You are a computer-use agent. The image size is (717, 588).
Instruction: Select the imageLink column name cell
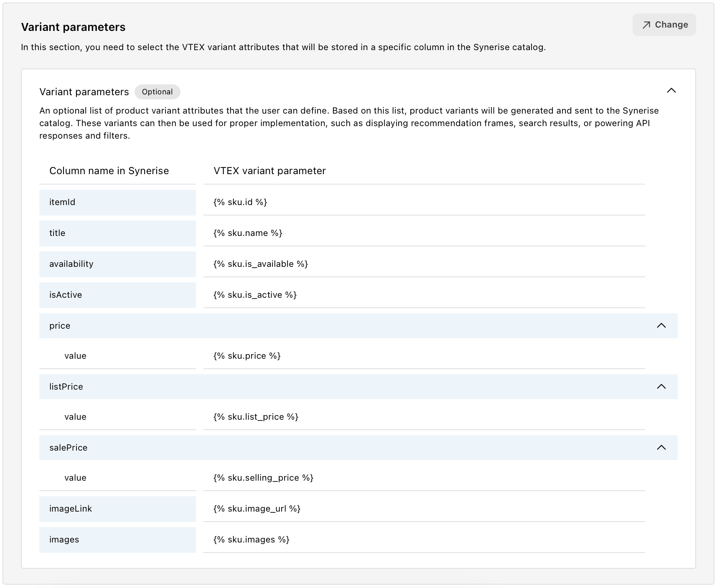click(117, 509)
